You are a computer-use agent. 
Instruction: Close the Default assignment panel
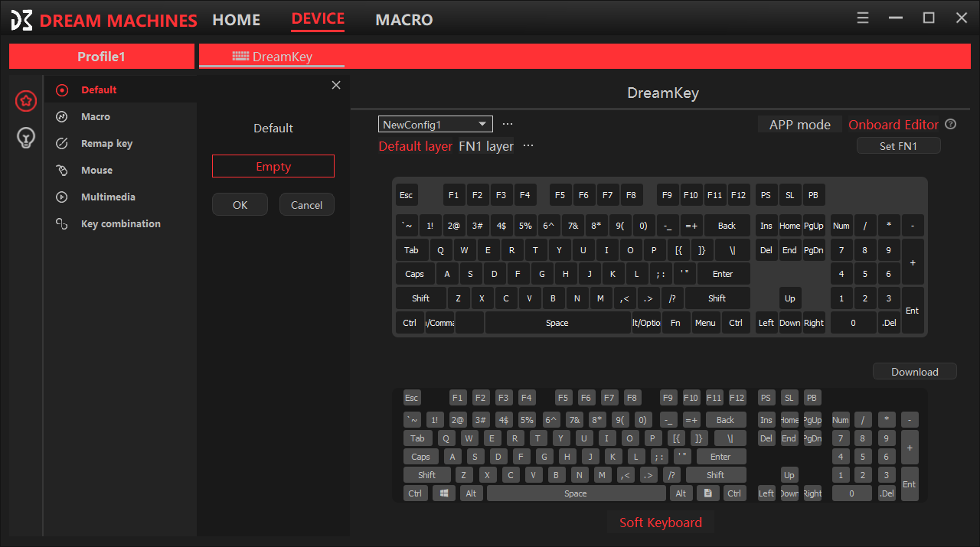pyautogui.click(x=336, y=86)
